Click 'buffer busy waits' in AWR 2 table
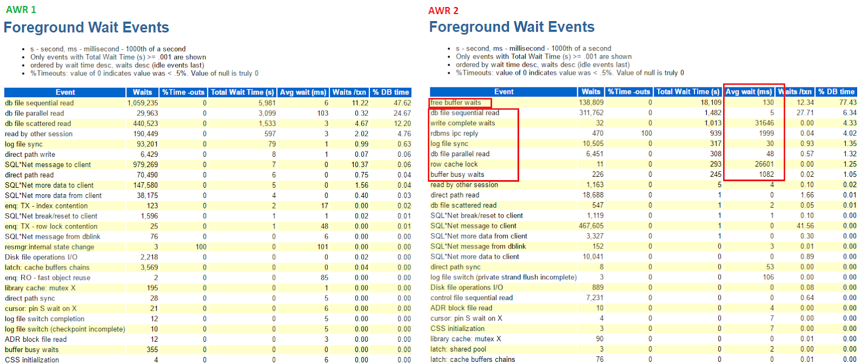This screenshot has height=364, width=868. click(457, 175)
